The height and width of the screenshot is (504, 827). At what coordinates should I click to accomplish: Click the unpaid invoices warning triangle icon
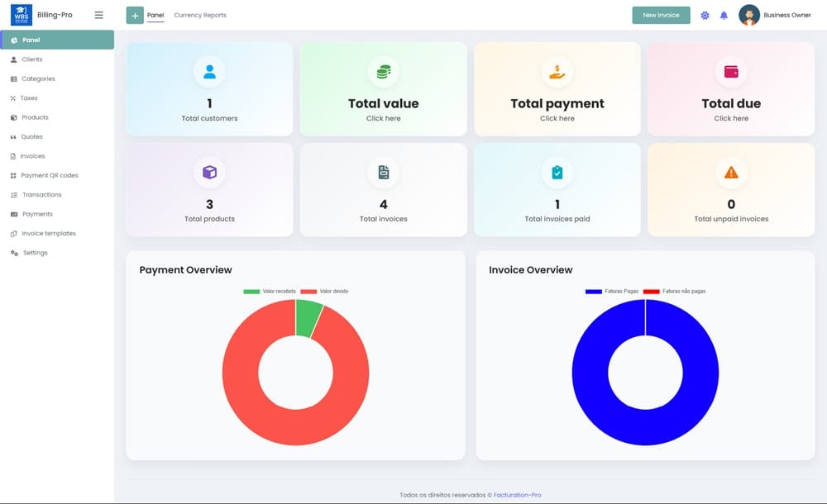731,173
